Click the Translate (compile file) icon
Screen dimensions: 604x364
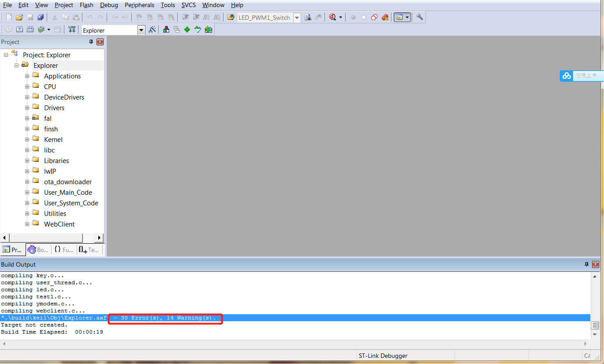pyautogui.click(x=9, y=30)
